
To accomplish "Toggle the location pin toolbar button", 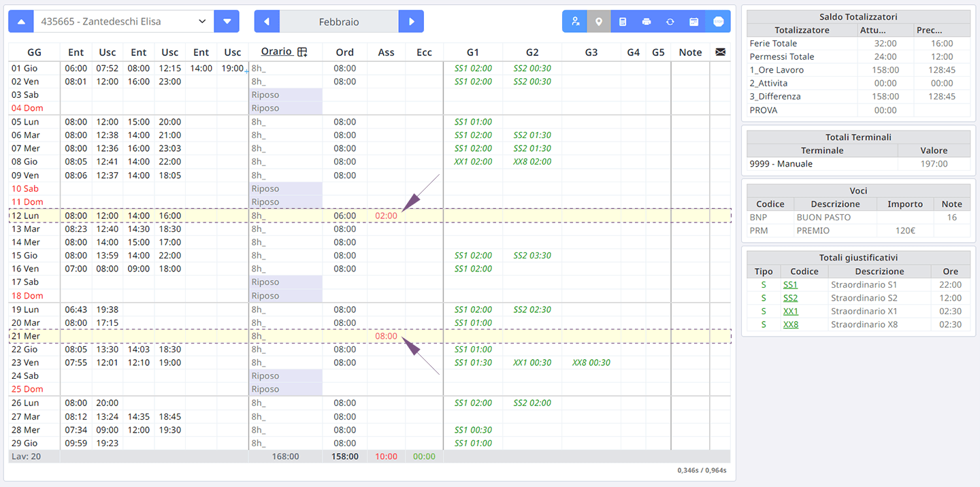I will (x=599, y=21).
